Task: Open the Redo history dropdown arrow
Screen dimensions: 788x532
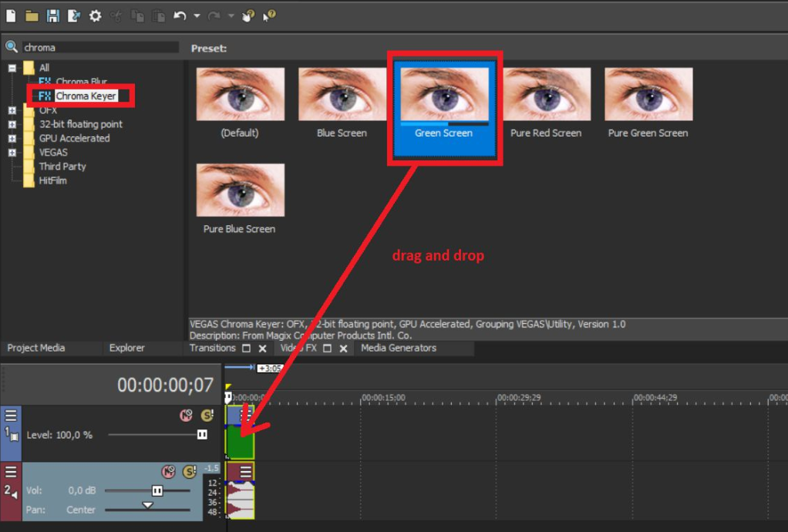Action: coord(231,15)
